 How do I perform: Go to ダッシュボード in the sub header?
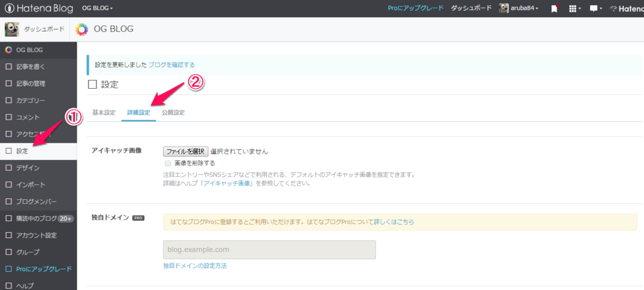pos(44,29)
